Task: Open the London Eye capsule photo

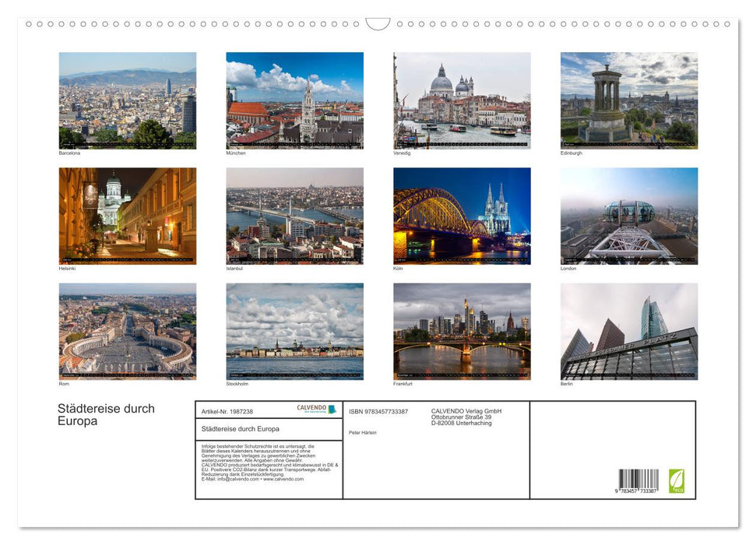Action: 629,215
